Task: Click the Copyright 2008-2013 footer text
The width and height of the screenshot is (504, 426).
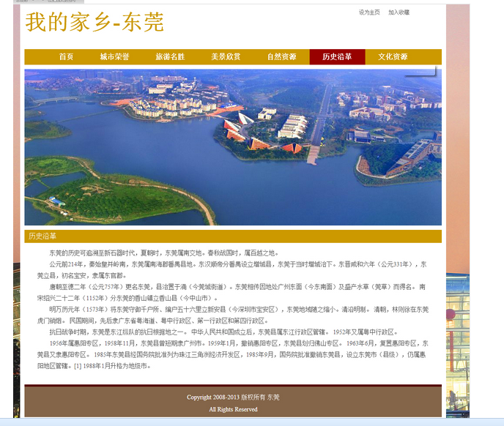Action: click(x=233, y=397)
